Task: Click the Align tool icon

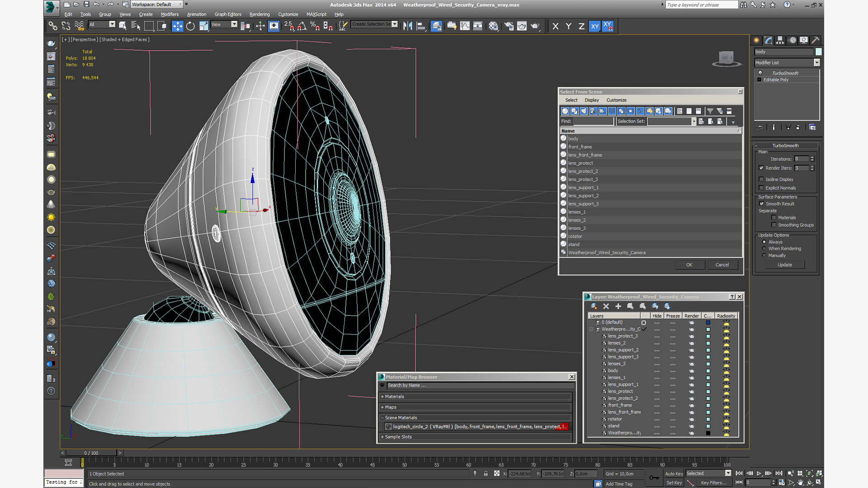Action: 421,26
